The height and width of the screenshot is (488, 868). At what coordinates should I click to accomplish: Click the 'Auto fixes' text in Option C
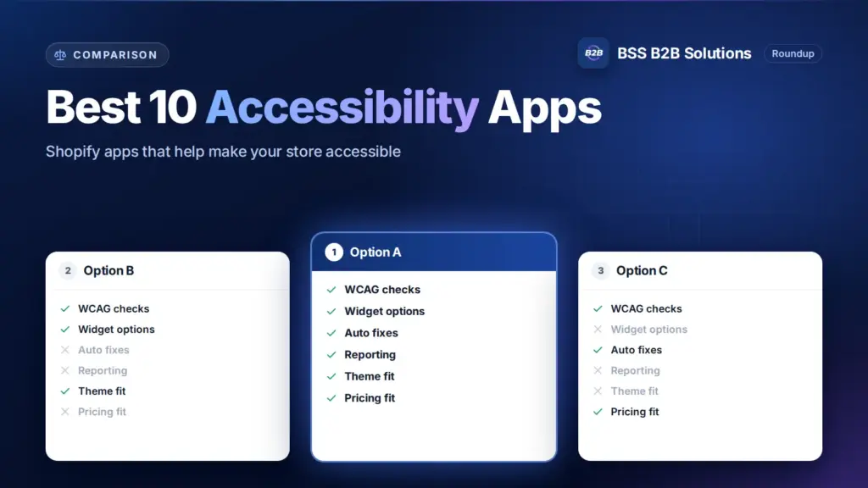click(x=636, y=350)
